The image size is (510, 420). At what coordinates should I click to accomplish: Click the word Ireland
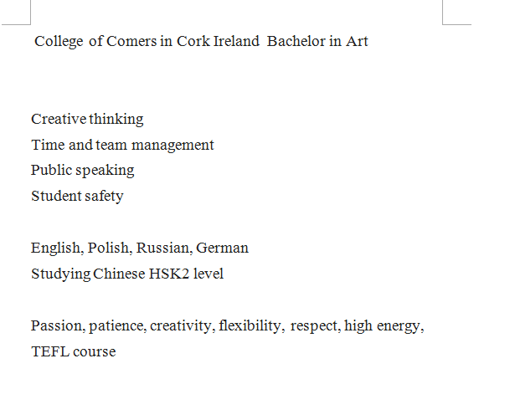tap(236, 41)
